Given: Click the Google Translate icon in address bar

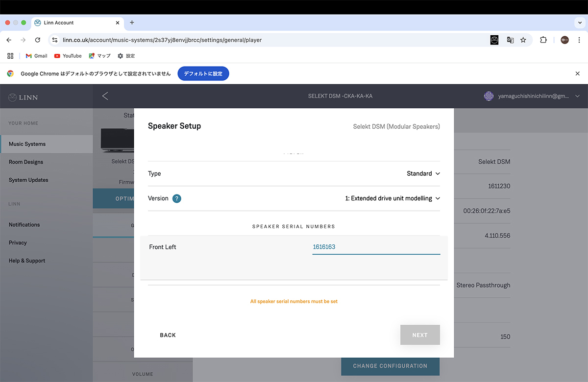Looking at the screenshot, I should click(510, 40).
